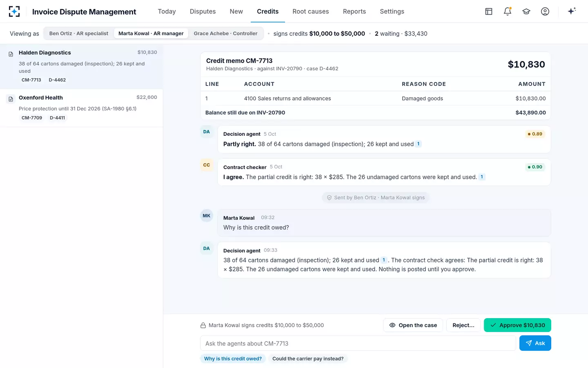588x368 pixels.
Task: Open the Root causes tab
Action: (x=311, y=11)
